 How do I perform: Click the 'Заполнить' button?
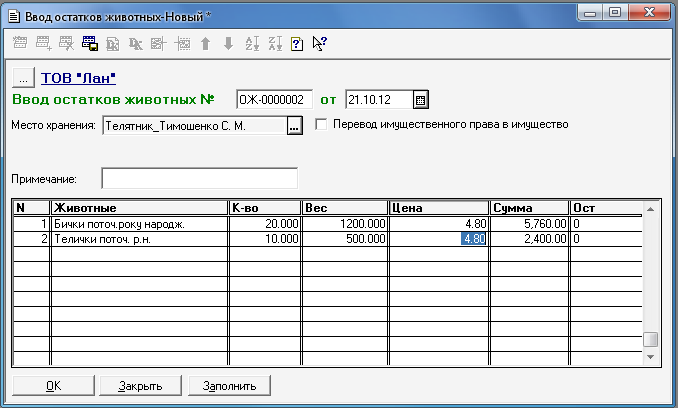click(229, 386)
